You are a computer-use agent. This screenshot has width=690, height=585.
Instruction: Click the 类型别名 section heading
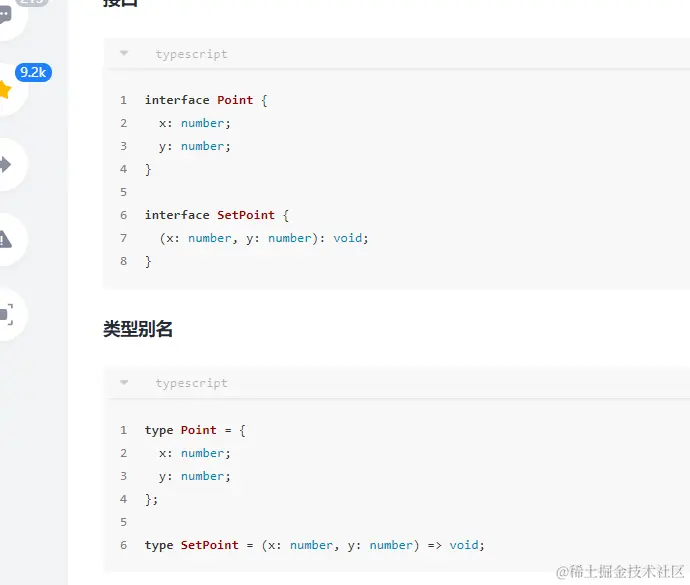click(x=138, y=329)
